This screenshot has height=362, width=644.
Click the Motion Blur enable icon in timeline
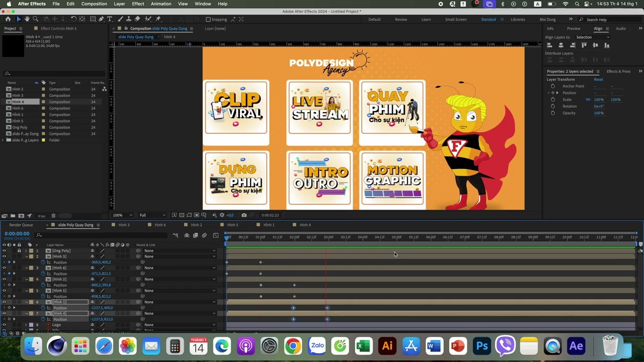click(x=204, y=235)
